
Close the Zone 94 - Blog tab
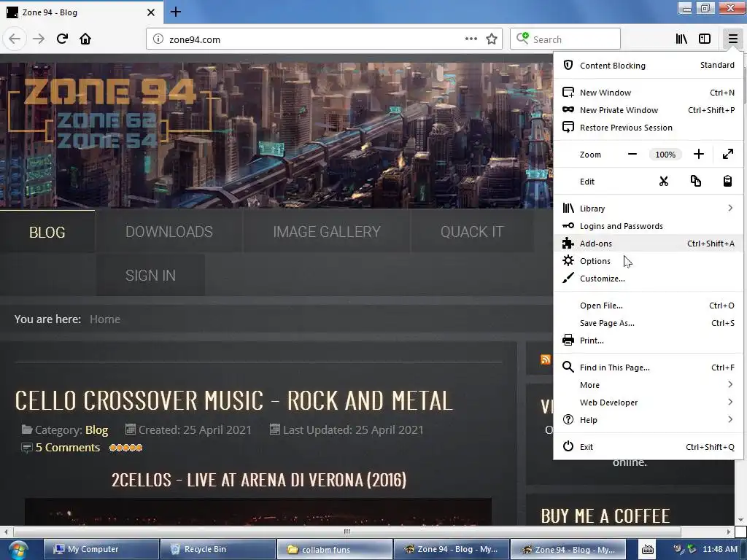(x=150, y=12)
